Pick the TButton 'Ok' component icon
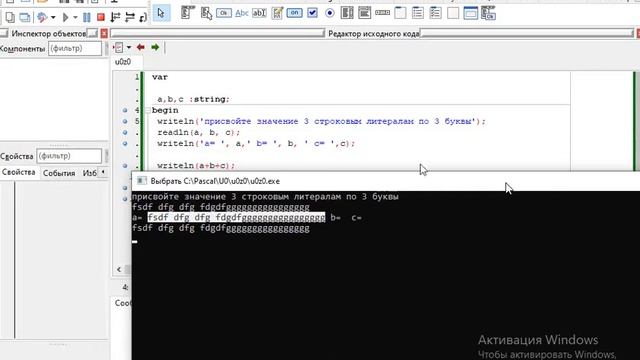640x360 pixels. pos(224,13)
